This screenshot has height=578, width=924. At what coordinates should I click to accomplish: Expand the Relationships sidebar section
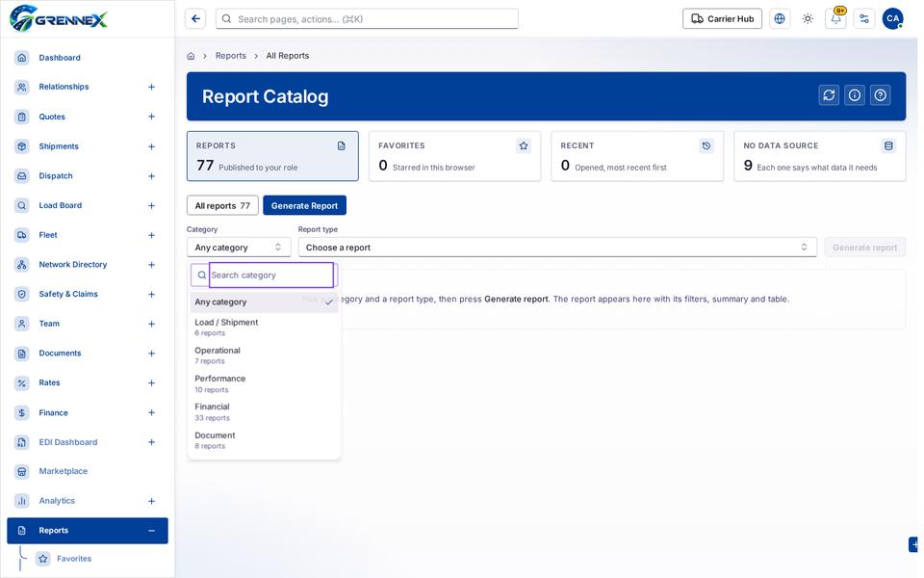pyautogui.click(x=151, y=87)
